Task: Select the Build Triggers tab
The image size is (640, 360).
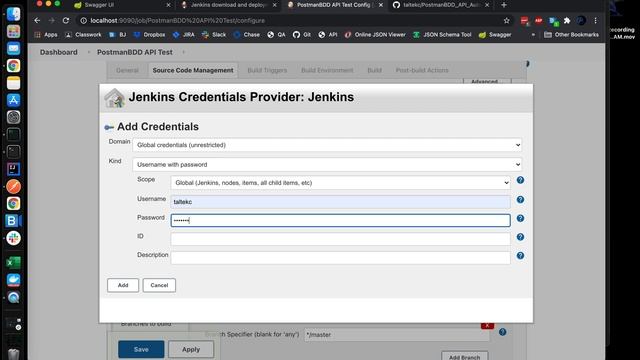Action: pyautogui.click(x=267, y=70)
